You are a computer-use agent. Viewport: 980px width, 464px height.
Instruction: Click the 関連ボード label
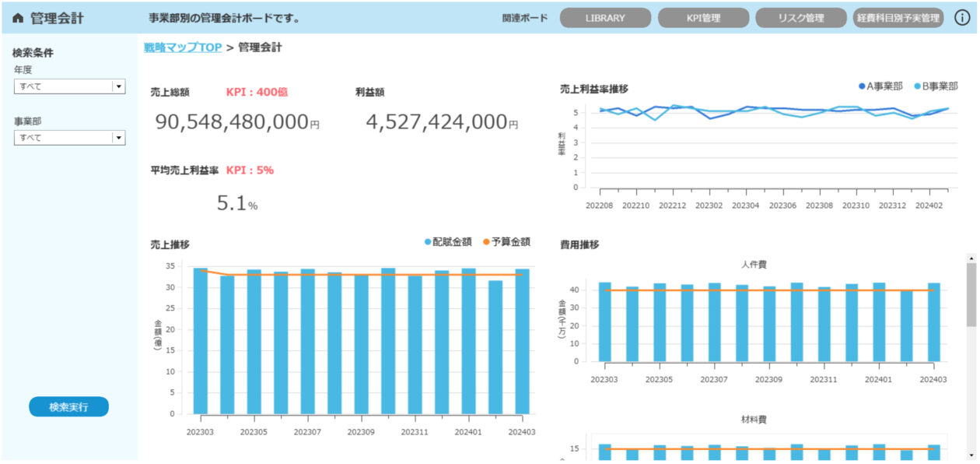coord(525,18)
